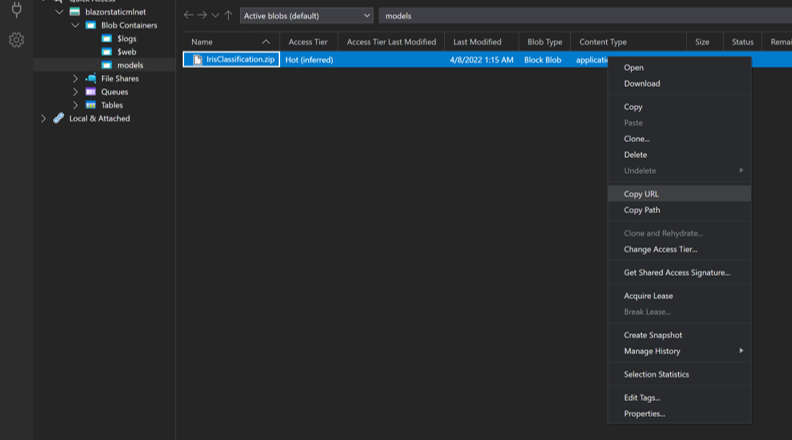Choose Download from the context menu
The width and height of the screenshot is (792, 440).
click(679, 84)
